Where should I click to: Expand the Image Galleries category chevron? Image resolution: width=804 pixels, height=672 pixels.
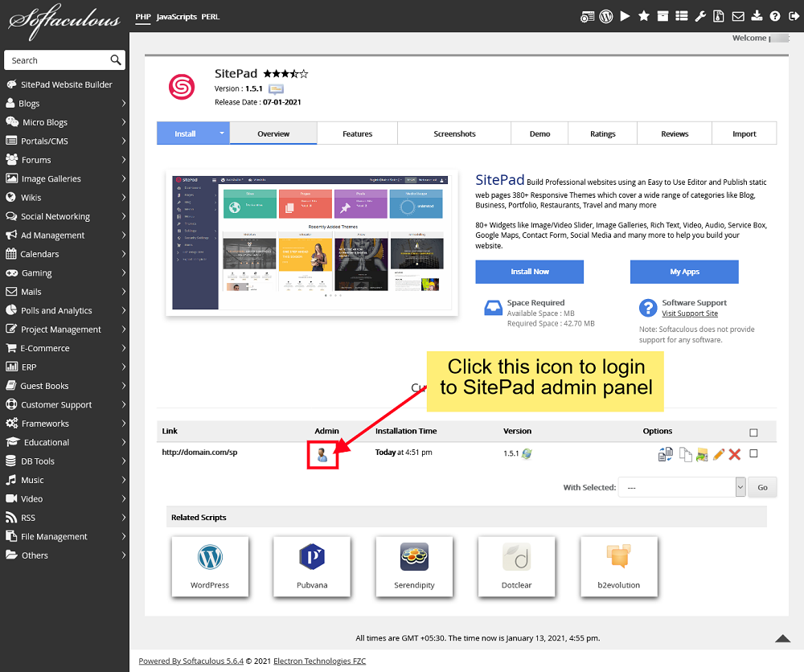point(124,178)
